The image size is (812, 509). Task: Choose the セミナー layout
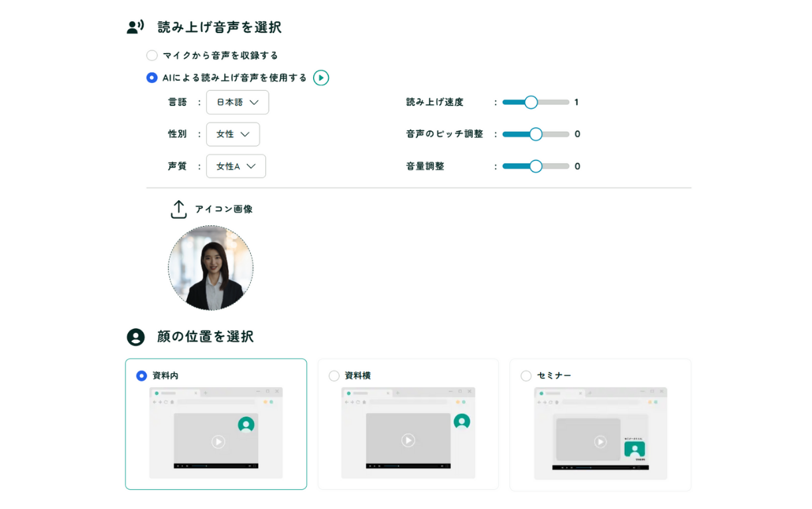(526, 375)
